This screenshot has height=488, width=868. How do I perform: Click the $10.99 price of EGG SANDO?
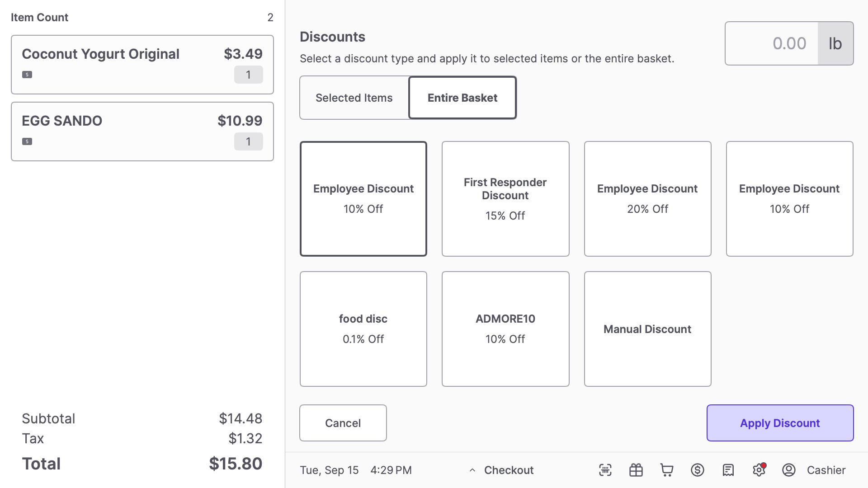pyautogui.click(x=240, y=121)
